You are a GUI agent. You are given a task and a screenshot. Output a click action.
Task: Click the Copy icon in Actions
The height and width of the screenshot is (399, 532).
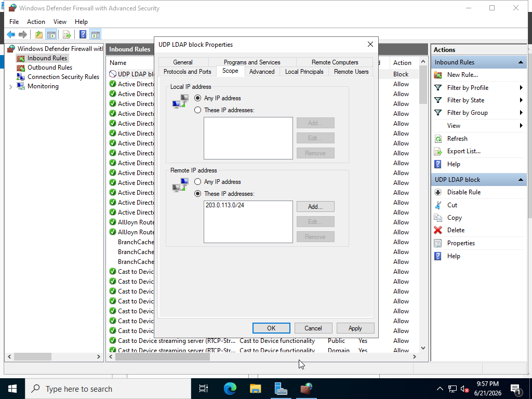click(438, 218)
